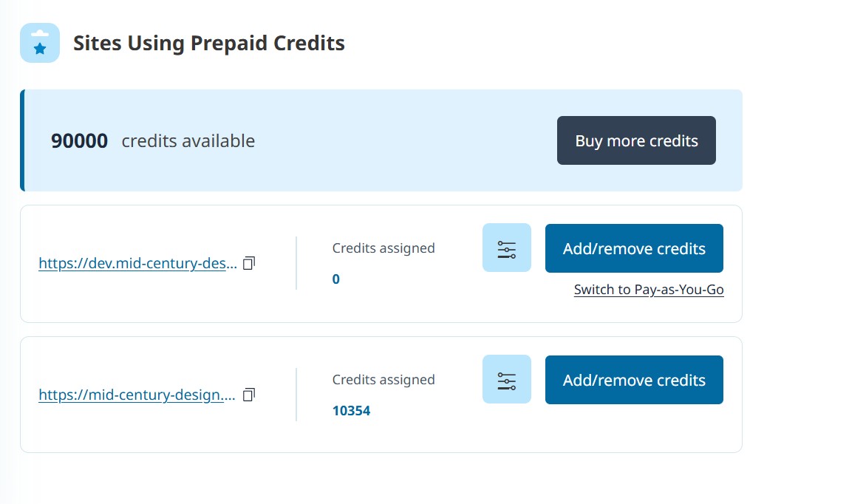Switch the dev site to Pay-as-You-Go
The width and height of the screenshot is (849, 504).
649,290
